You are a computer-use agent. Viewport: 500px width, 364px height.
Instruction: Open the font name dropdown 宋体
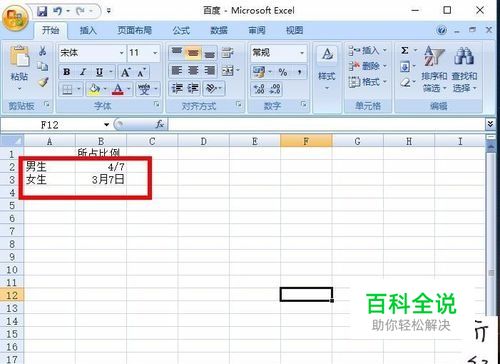point(122,53)
